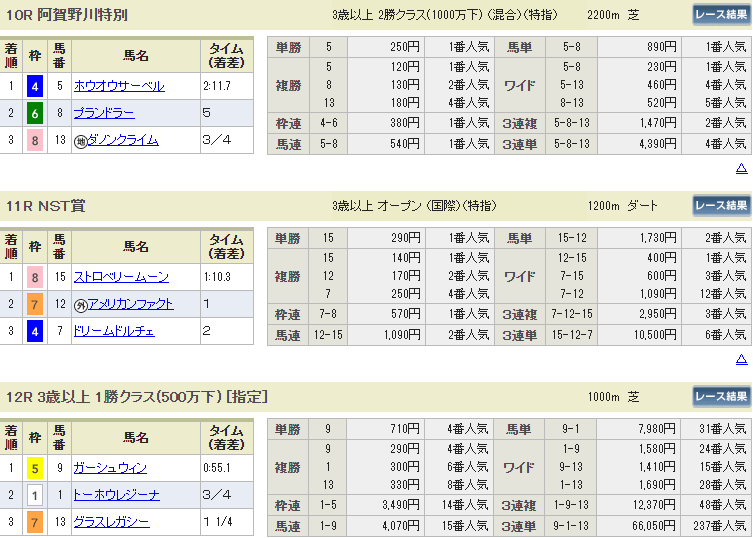Open horse page for トーホウレジーナ

pyautogui.click(x=116, y=495)
